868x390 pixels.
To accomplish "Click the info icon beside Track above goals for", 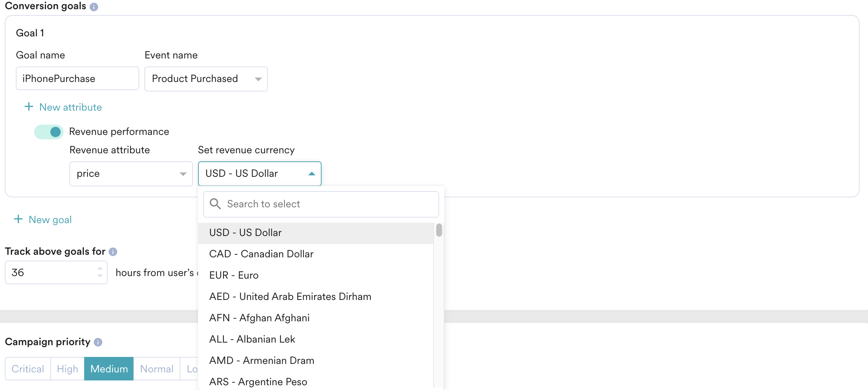I will 113,251.
